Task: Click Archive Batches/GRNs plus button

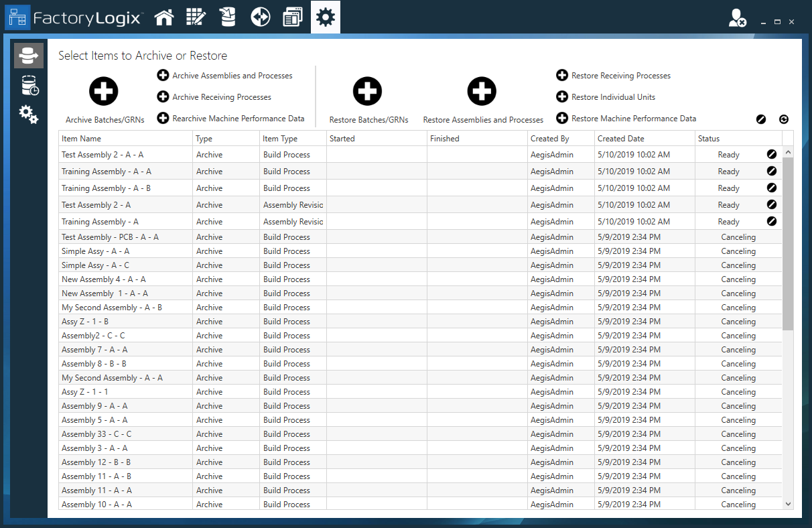Action: pos(103,91)
